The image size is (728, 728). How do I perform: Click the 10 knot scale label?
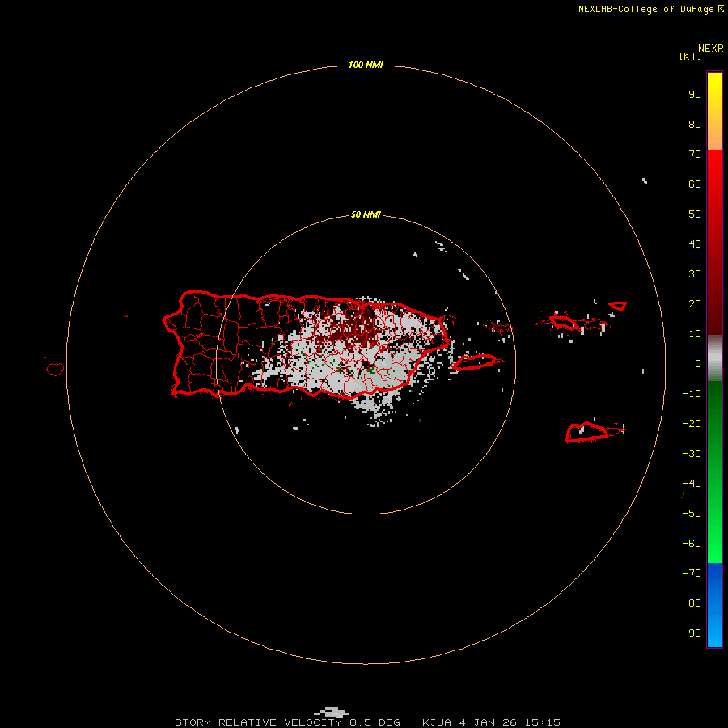(x=695, y=334)
